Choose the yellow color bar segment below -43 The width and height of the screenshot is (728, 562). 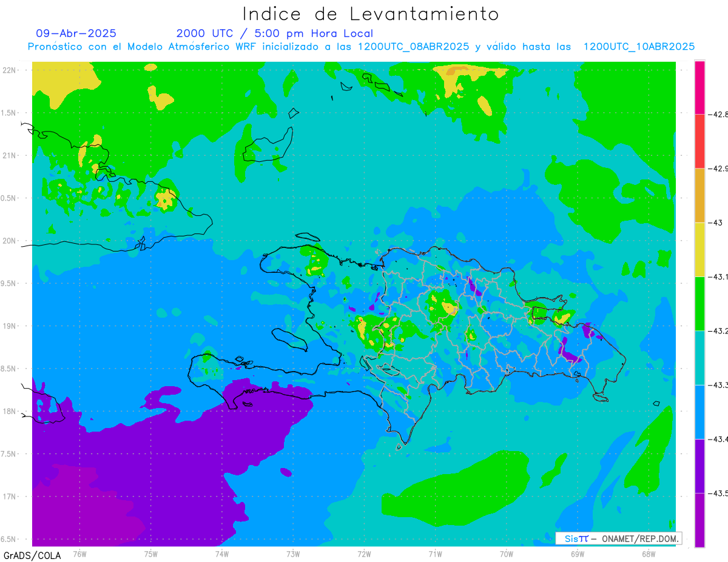tap(699, 249)
